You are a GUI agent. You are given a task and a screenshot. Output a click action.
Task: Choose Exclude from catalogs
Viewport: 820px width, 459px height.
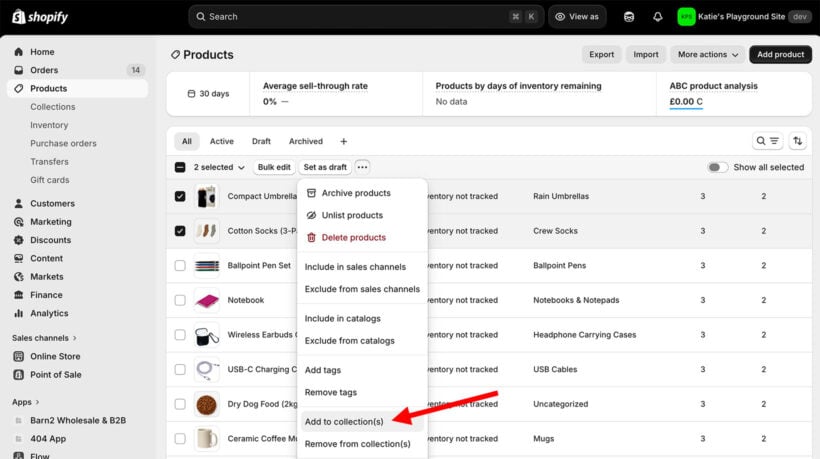click(x=362, y=340)
